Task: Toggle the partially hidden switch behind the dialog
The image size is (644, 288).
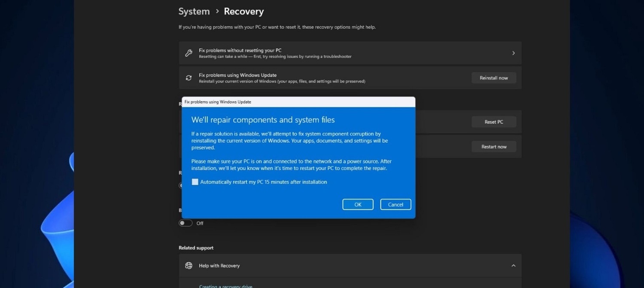Action: click(x=182, y=185)
